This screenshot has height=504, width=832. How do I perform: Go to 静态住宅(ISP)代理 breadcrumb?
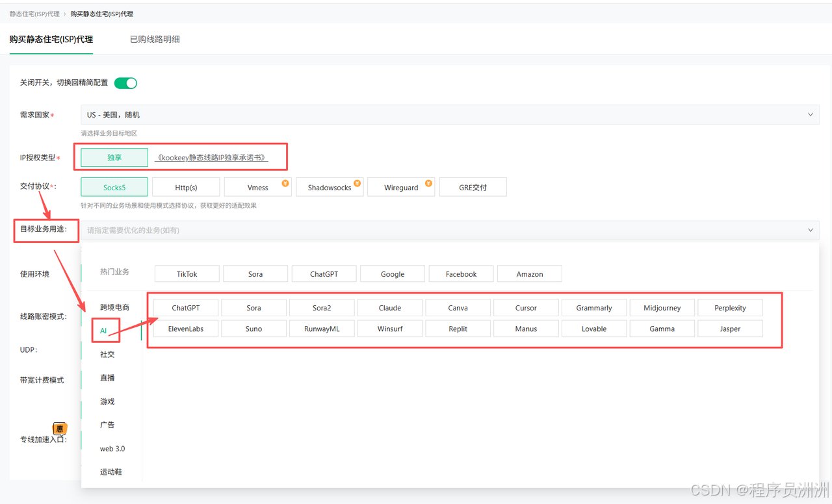point(34,14)
